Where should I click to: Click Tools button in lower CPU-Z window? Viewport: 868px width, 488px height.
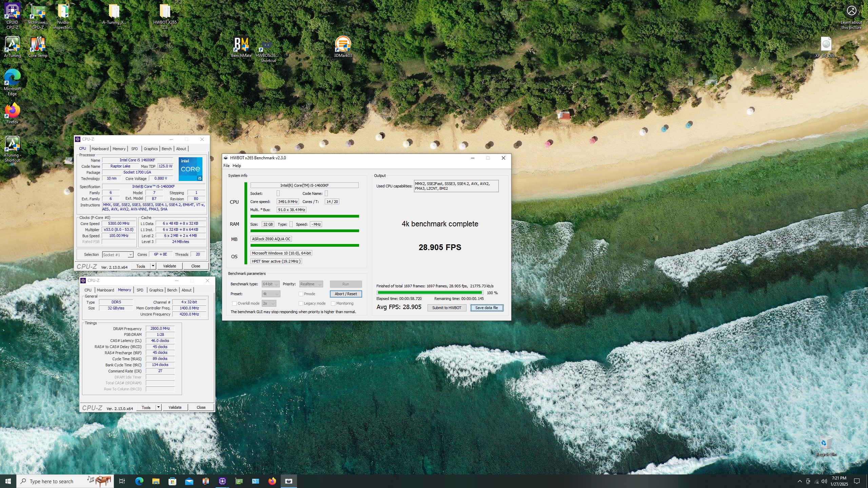click(146, 407)
